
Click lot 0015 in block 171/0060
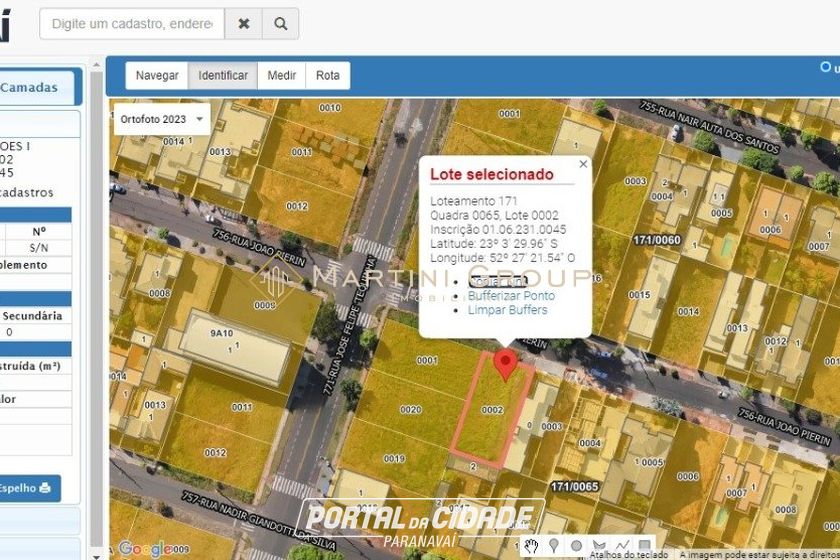point(640,295)
